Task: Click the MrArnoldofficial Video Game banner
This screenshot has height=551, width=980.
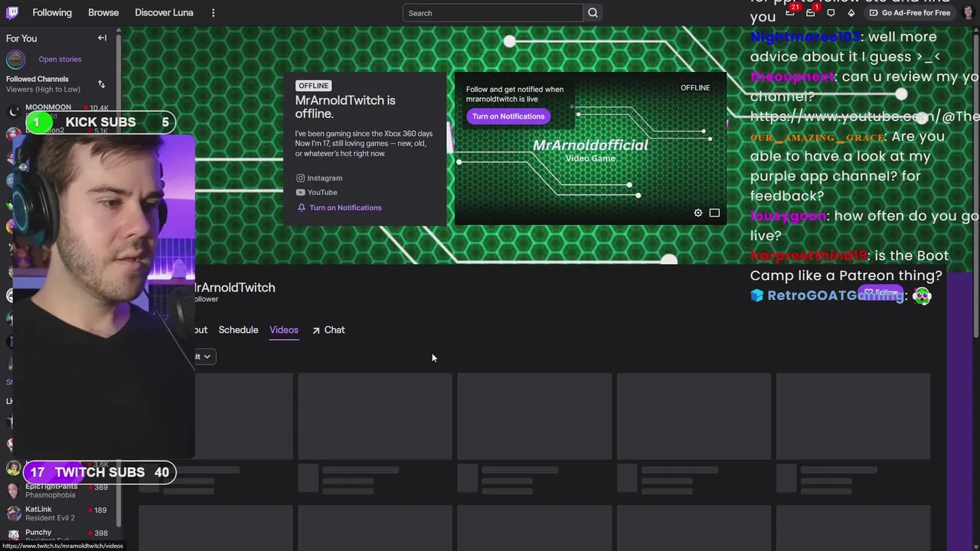Action: tap(590, 150)
